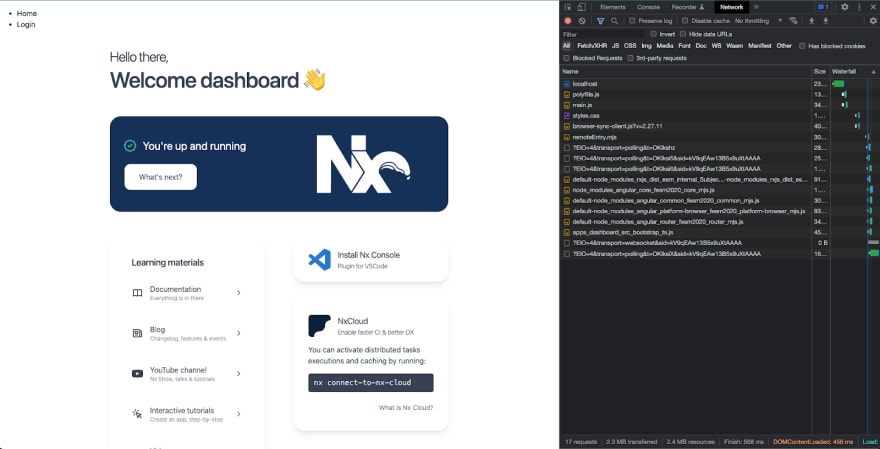880x449 pixels.
Task: Click the localhost document type icon
Action: point(567,84)
